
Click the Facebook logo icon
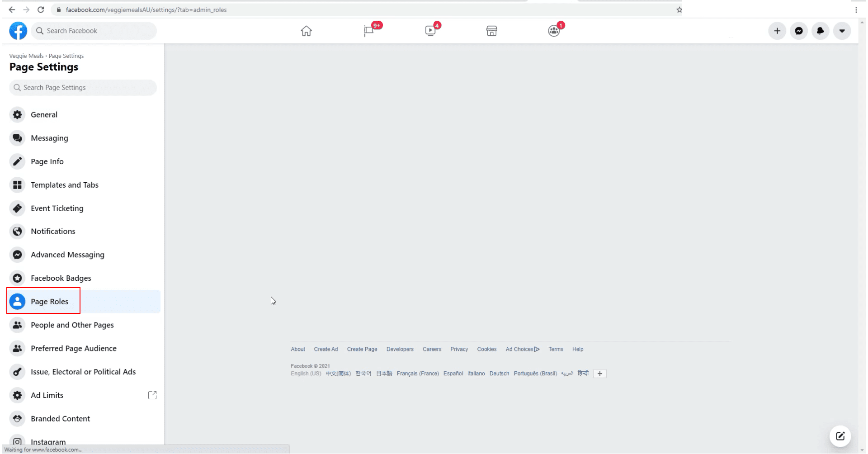click(x=18, y=31)
